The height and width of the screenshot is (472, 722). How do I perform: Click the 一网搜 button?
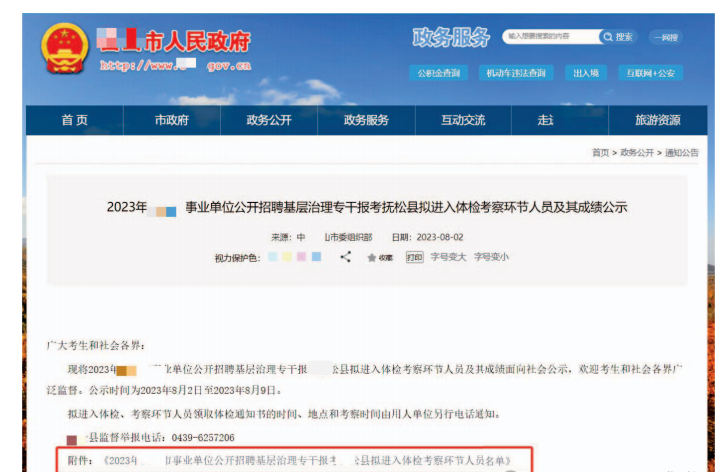[664, 37]
